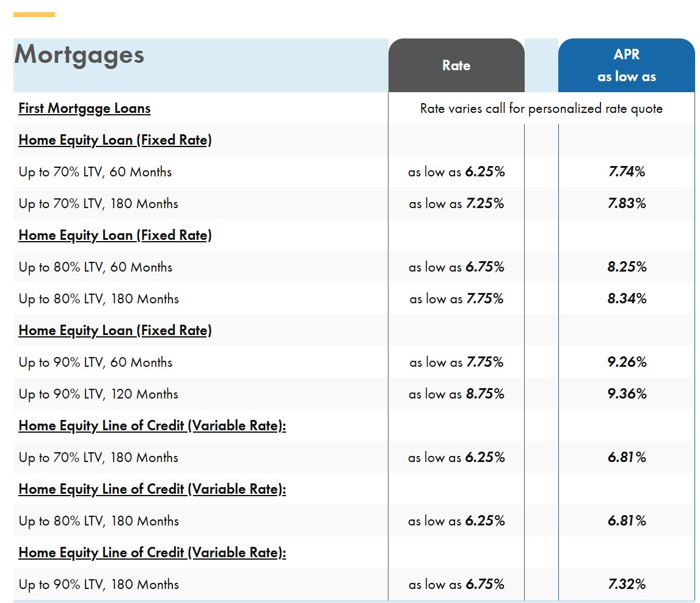This screenshot has height=603, width=700.
Task: Select the as low as 7.25% rate
Action: pyautogui.click(x=456, y=204)
